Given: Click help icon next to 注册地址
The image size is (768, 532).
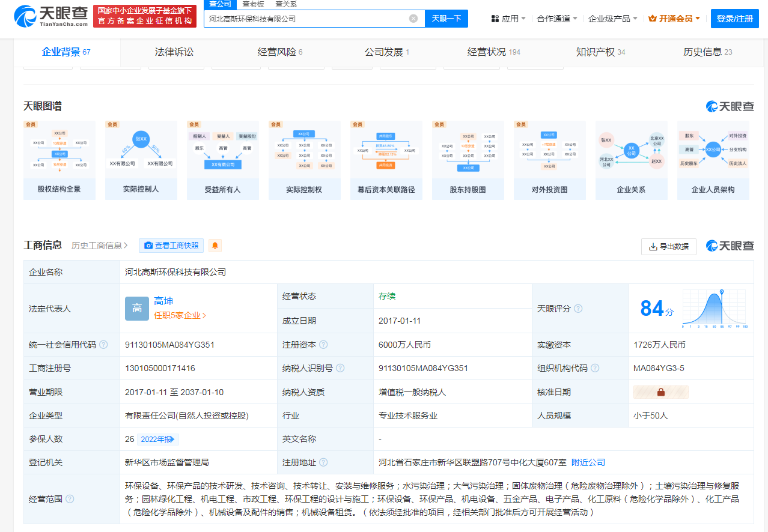Looking at the screenshot, I should pos(323,462).
